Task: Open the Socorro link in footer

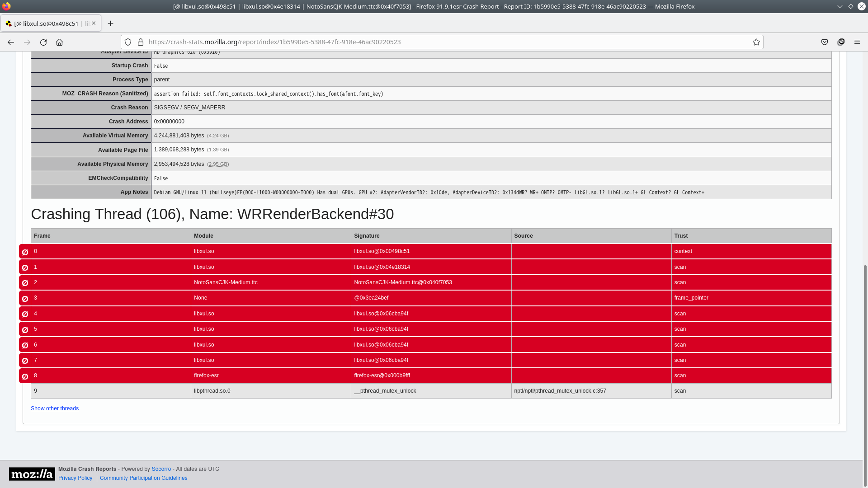Action: (x=161, y=469)
